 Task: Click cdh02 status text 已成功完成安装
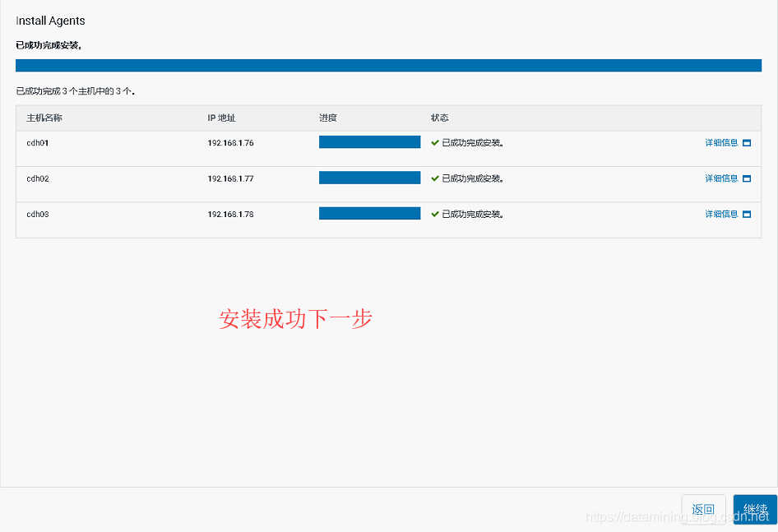coord(473,178)
